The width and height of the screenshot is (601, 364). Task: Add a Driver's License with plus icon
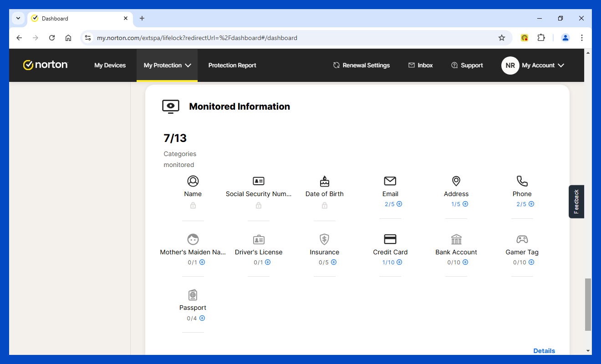click(268, 263)
